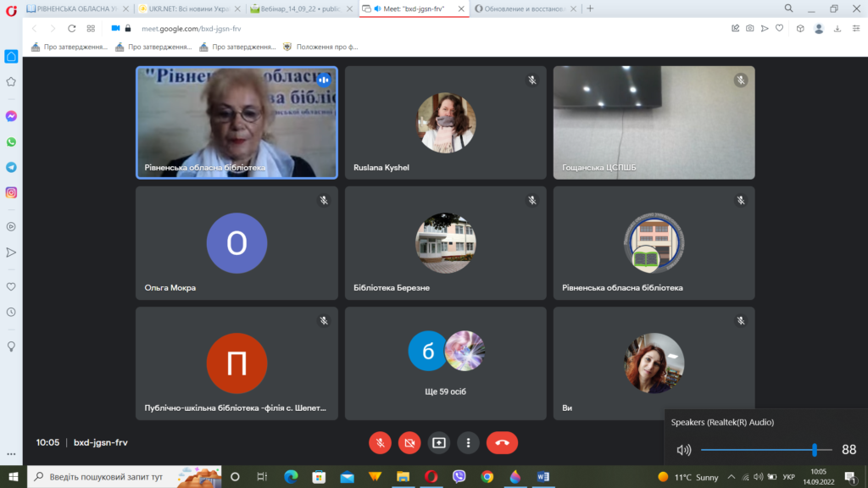Adjust the speakers volume slider
The image size is (868, 488).
(x=814, y=450)
